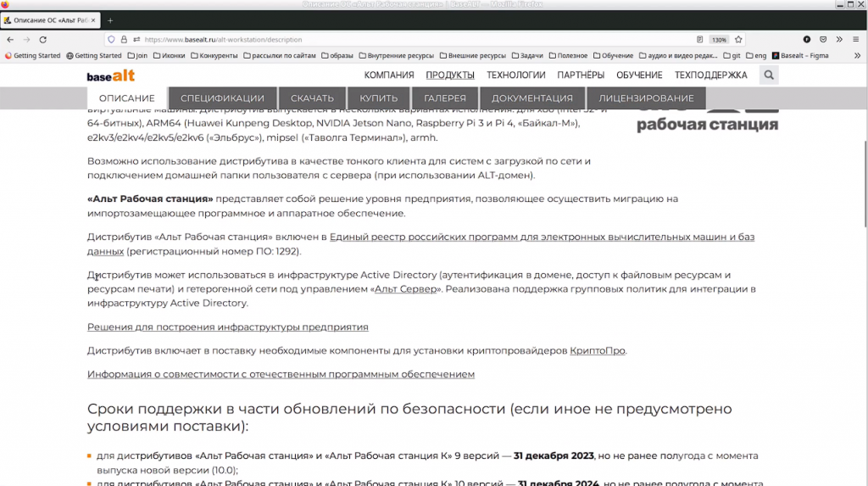Open ПРОДУКТЫ main menu item
The height and width of the screenshot is (486, 868).
(450, 75)
